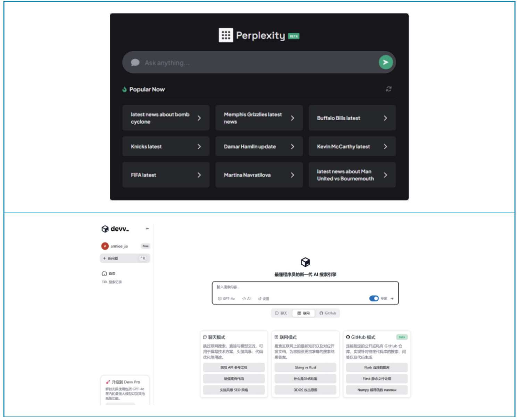
Task: Click the Perplexity grid logo icon
Action: point(226,35)
